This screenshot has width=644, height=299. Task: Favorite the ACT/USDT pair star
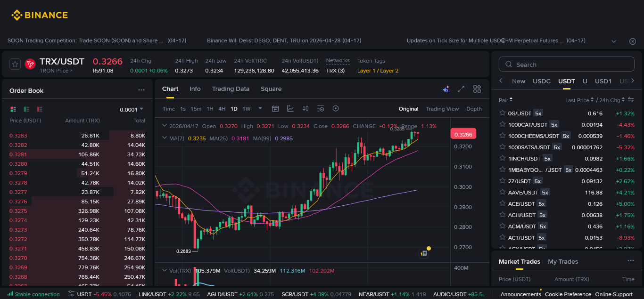coord(502,237)
